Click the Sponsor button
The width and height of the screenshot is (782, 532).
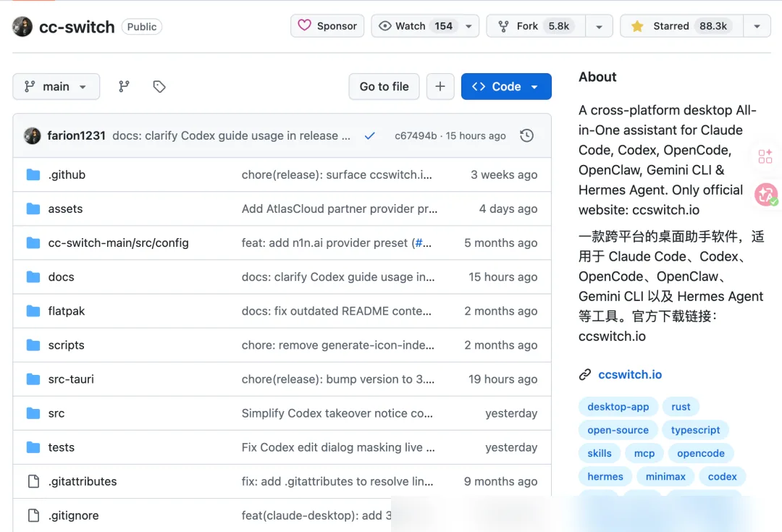point(327,26)
